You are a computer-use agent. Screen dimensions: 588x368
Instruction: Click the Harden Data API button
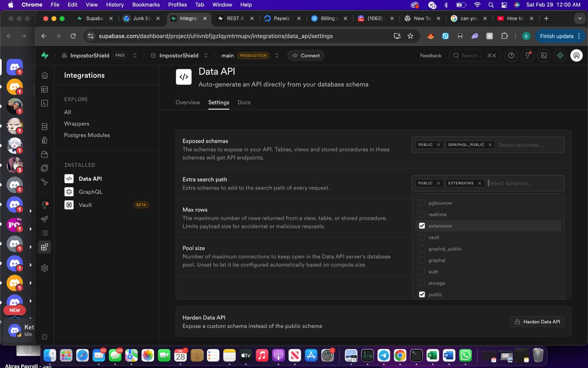click(x=537, y=322)
